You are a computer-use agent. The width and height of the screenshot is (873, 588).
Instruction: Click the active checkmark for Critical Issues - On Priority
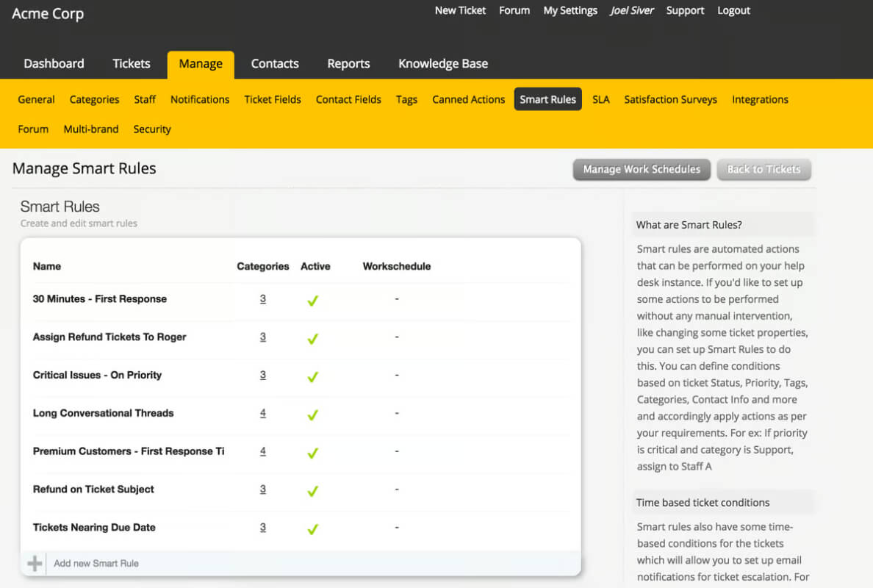pyautogui.click(x=313, y=376)
